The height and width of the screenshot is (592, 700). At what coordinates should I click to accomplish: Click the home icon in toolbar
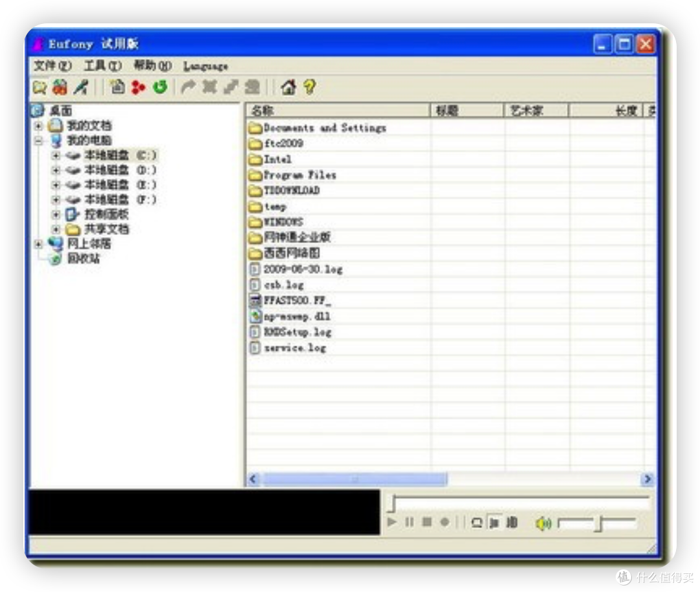click(288, 87)
